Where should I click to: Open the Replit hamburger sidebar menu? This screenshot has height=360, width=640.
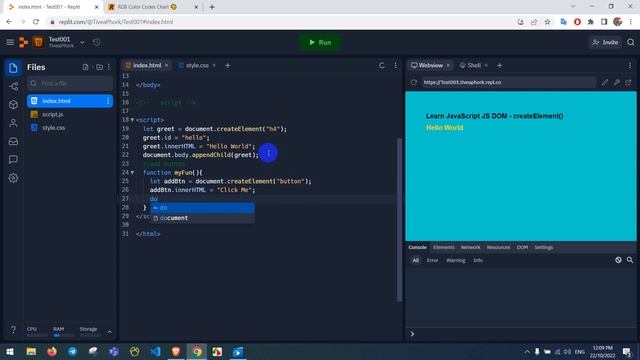tap(10, 42)
